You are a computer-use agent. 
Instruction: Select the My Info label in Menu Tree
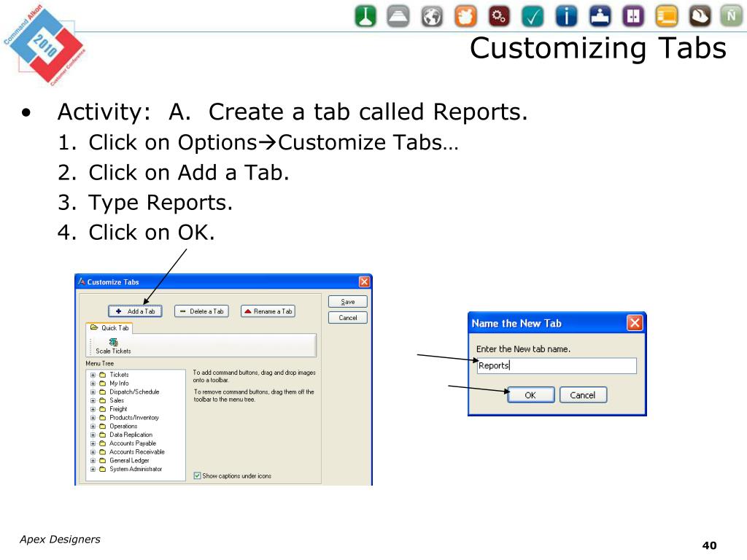coord(119,384)
